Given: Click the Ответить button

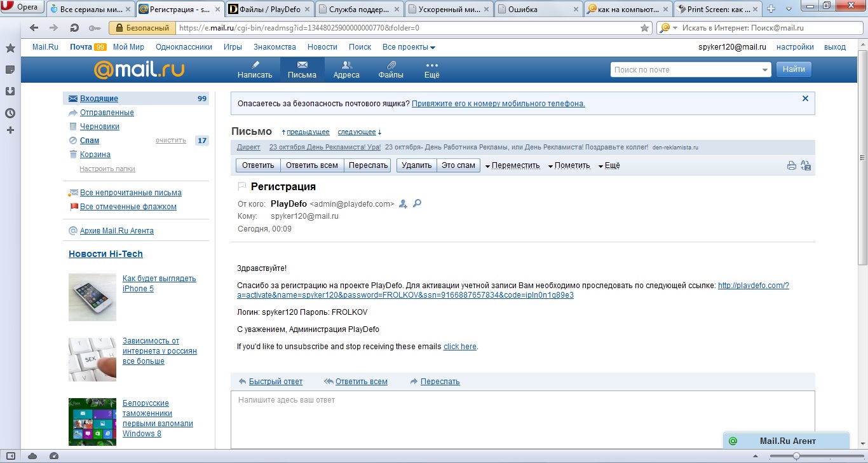Looking at the screenshot, I should point(258,165).
